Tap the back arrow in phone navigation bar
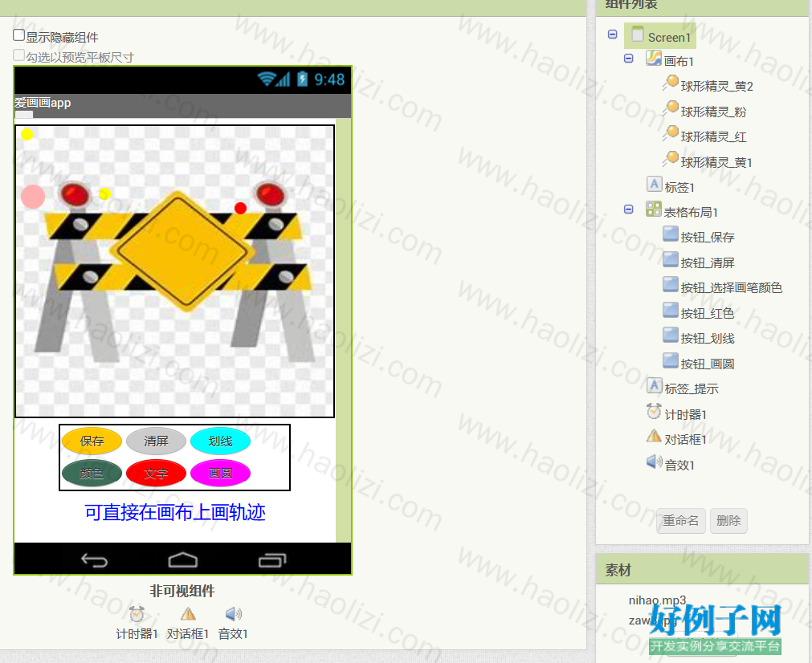 (94, 560)
